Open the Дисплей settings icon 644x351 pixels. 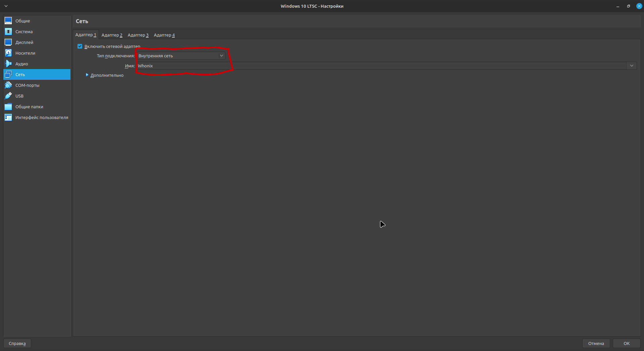coord(8,42)
